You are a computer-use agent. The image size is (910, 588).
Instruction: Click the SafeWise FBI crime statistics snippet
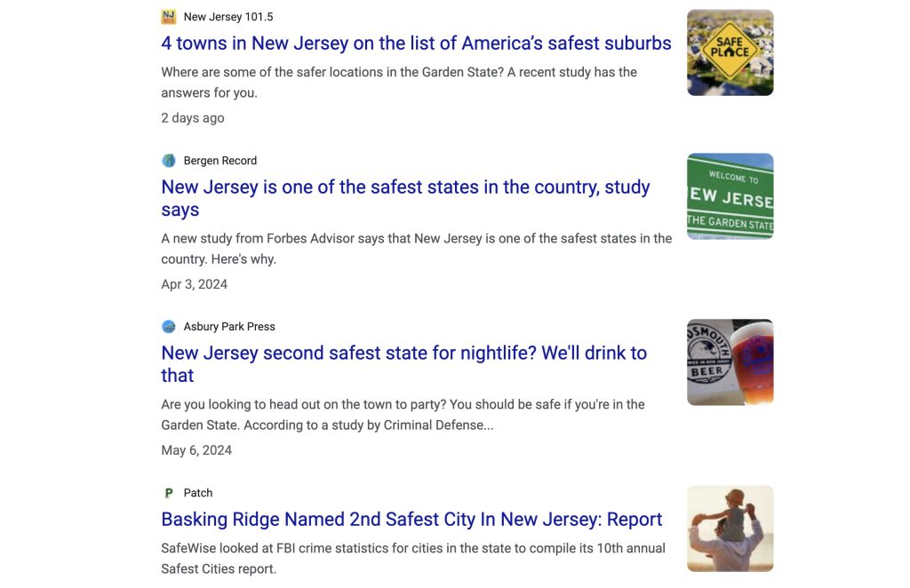413,558
